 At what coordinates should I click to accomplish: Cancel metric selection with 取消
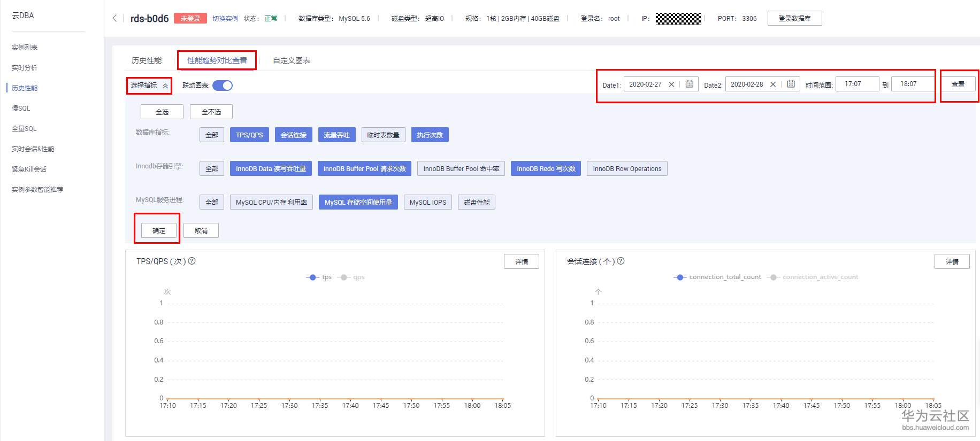(x=201, y=230)
